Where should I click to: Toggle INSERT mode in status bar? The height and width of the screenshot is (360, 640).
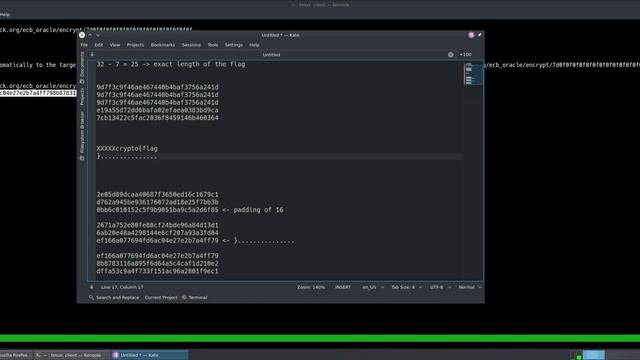(343, 287)
